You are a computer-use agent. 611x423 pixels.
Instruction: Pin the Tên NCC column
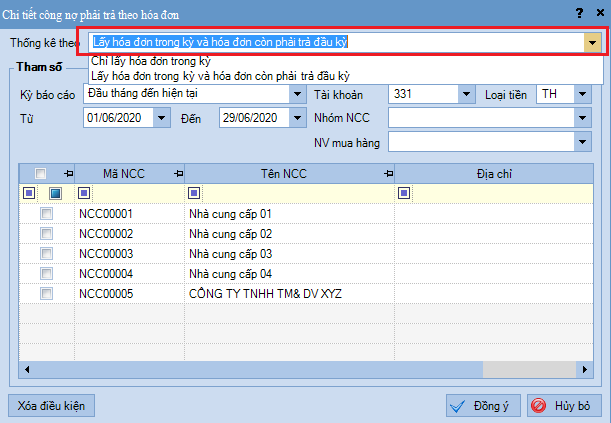[x=388, y=173]
